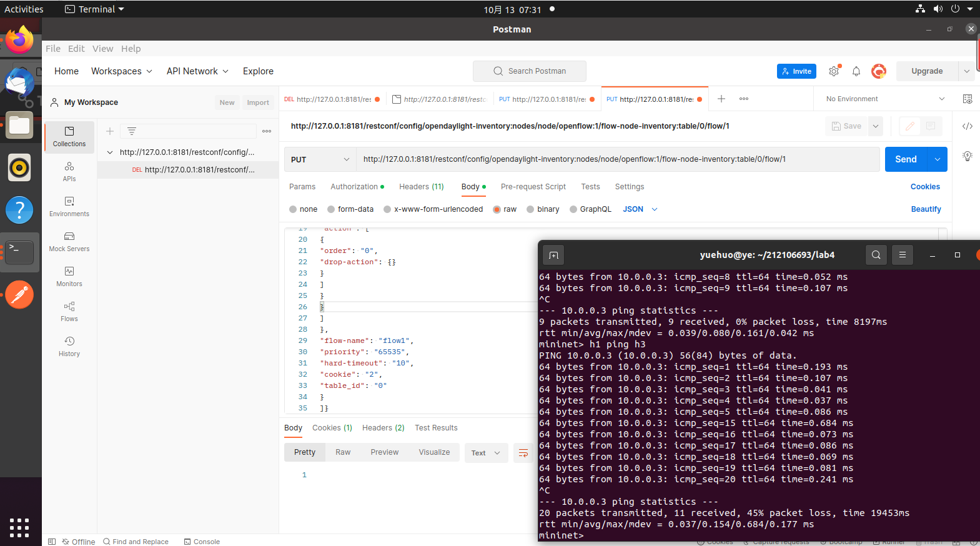This screenshot has height=546, width=980.
Task: Open the comments icon beside Save
Action: coord(931,126)
